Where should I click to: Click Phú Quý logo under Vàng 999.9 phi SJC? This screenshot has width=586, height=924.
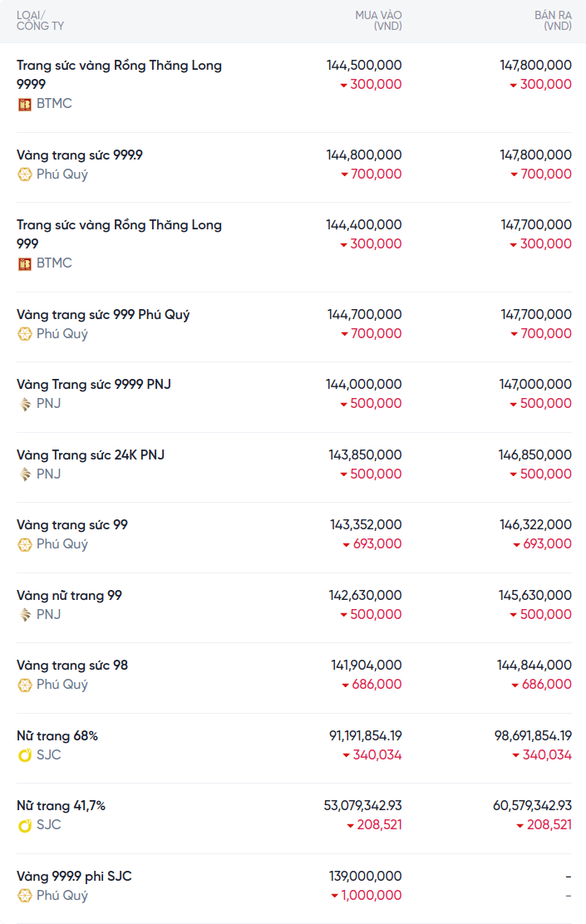pos(25,896)
